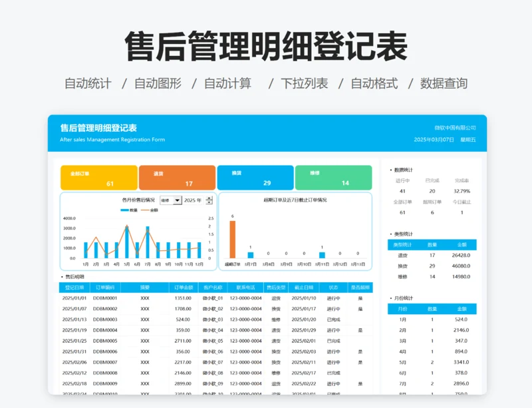Select the 3月11日 bar in the chart

pyautogui.click(x=322, y=255)
